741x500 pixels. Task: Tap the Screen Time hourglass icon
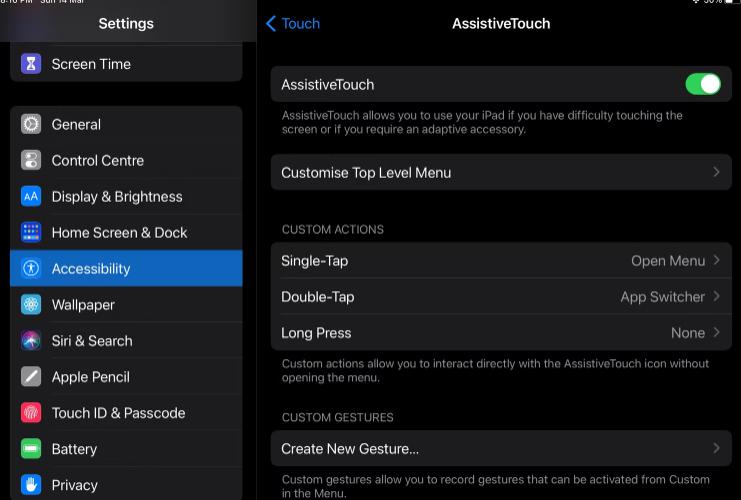[x=31, y=64]
